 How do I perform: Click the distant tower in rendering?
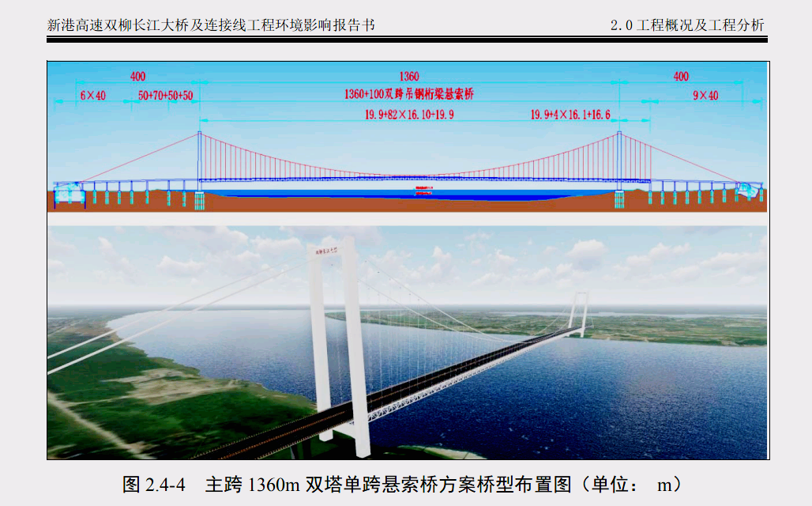580,312
